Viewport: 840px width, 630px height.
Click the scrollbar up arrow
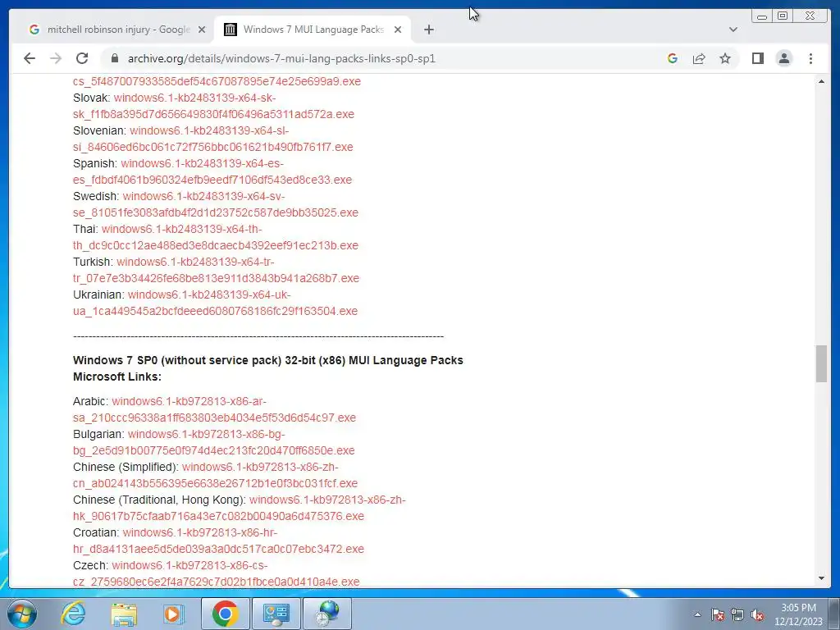pos(821,81)
